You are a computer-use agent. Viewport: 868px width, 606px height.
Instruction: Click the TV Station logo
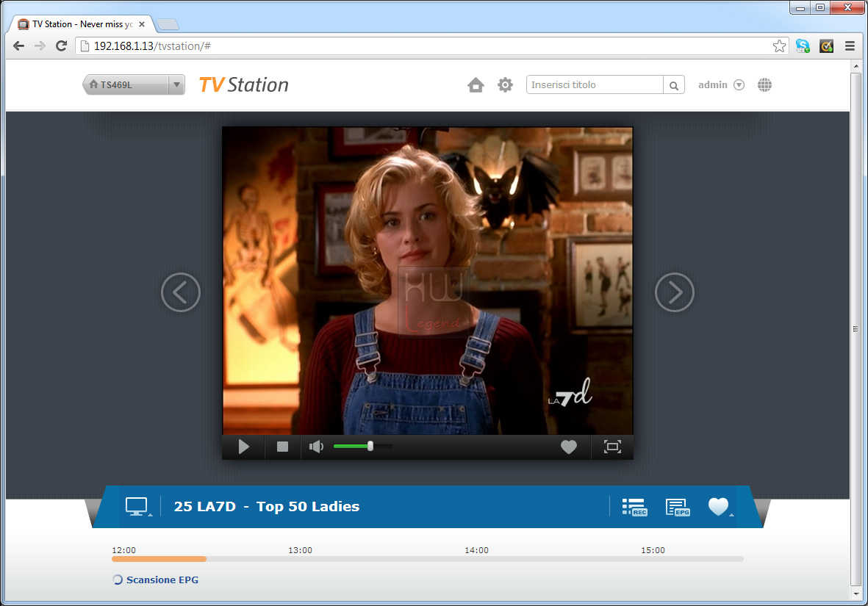pyautogui.click(x=243, y=84)
